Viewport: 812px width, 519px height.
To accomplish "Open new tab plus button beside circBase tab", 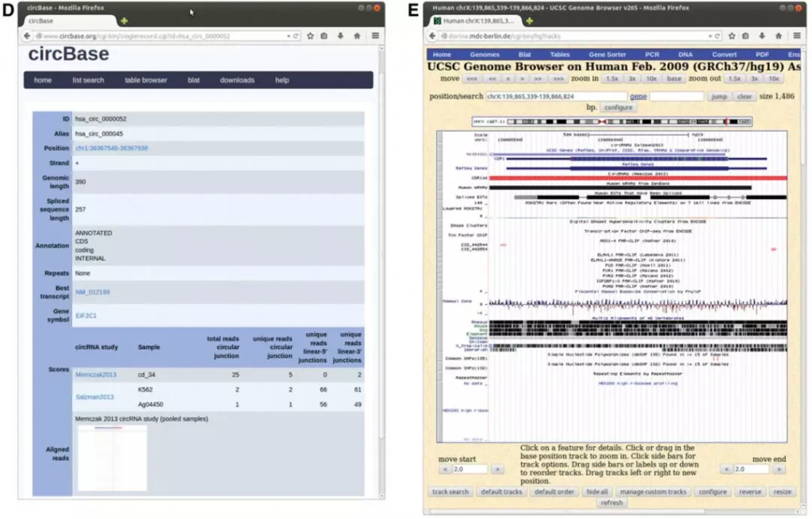I will point(124,21).
